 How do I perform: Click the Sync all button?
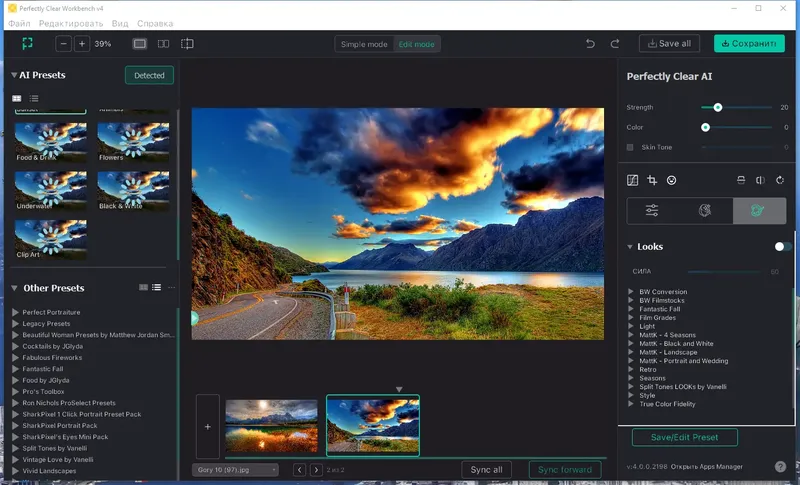pos(487,469)
